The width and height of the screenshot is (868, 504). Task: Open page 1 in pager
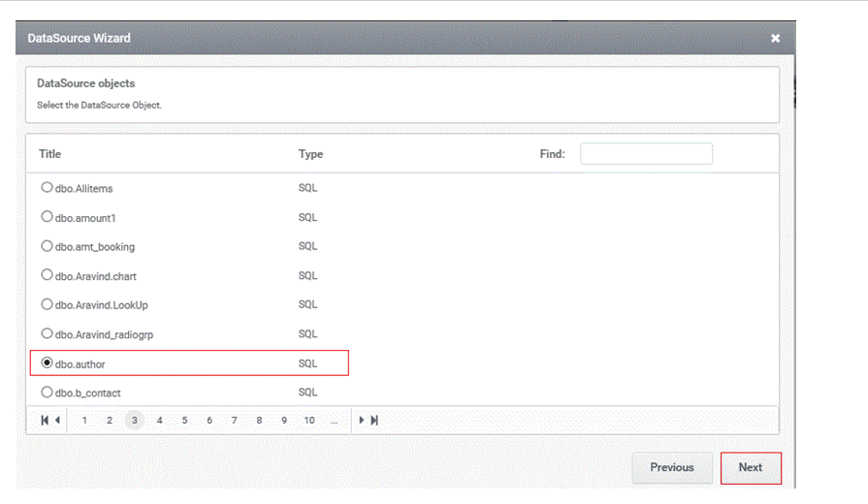pyautogui.click(x=84, y=421)
